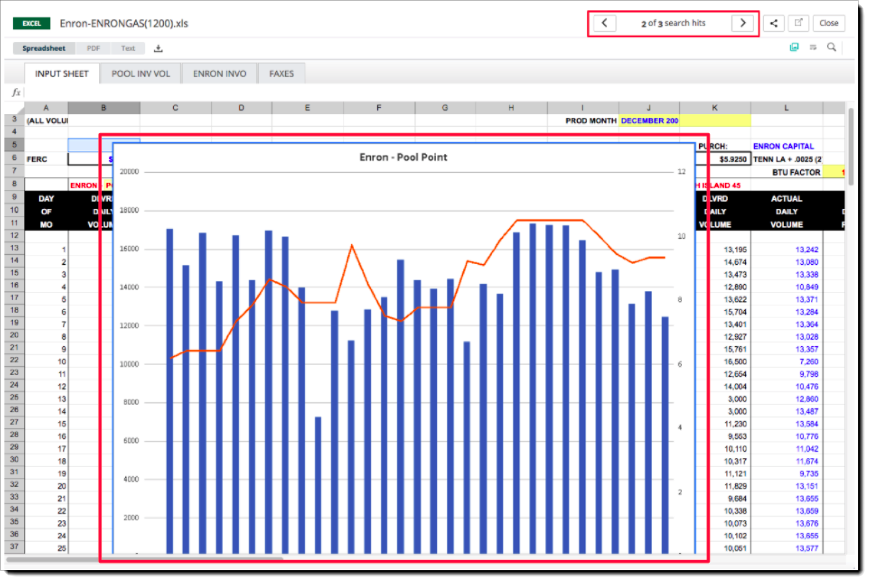Open the ENRON INVO sheet
This screenshot has width=876, height=588.
coord(219,74)
